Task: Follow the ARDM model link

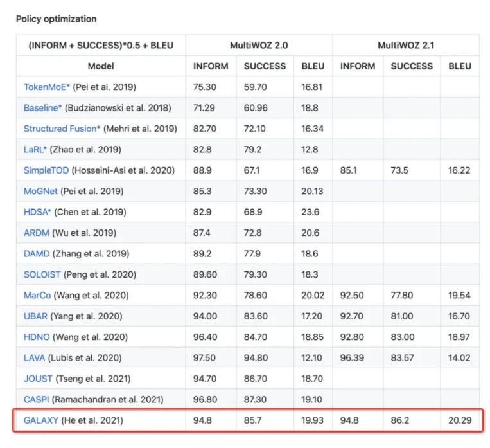Action: pos(36,233)
